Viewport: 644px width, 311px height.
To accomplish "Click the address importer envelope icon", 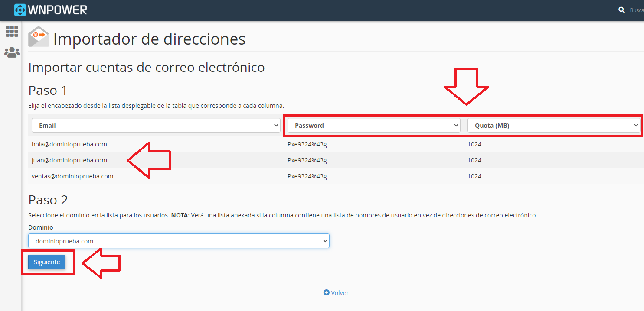I will click(39, 37).
